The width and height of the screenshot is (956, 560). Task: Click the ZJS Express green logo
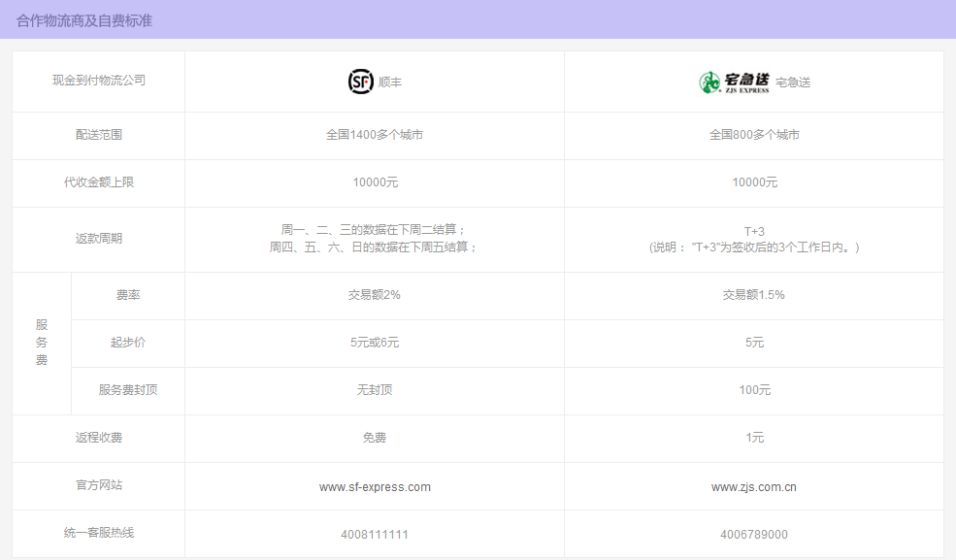(734, 82)
